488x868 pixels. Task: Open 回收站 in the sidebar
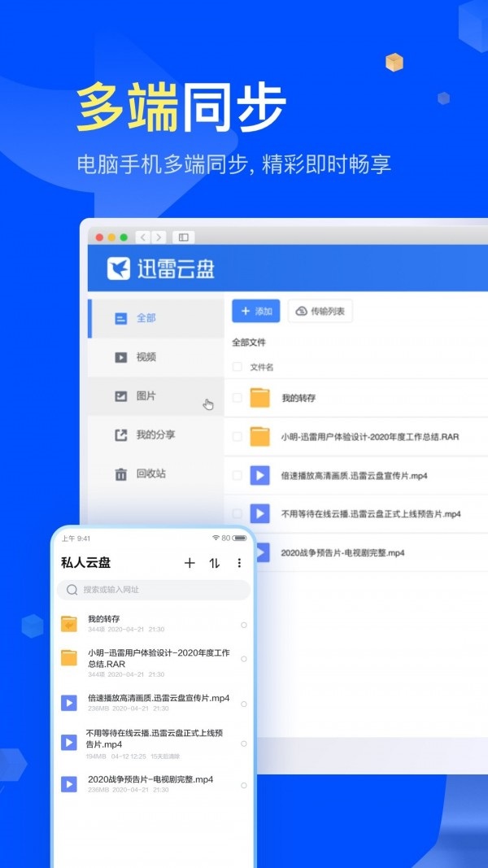[156, 473]
